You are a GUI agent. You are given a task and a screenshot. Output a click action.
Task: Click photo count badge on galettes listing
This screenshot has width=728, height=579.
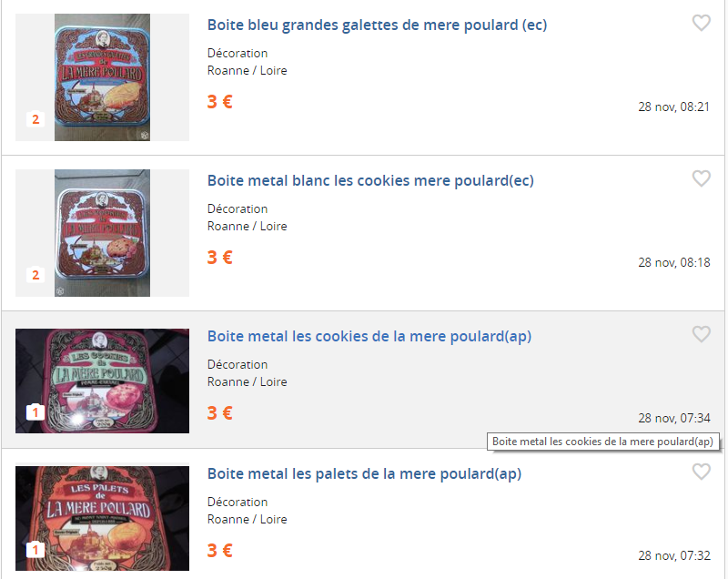click(35, 119)
